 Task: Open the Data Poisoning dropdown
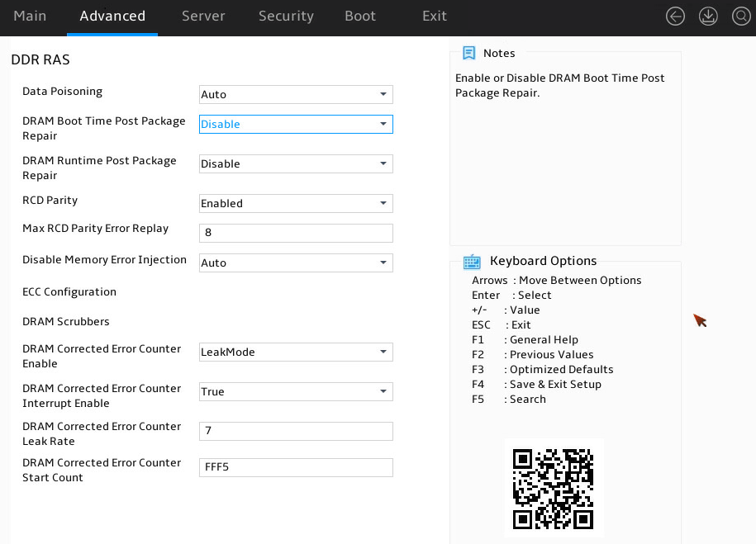[x=296, y=94]
